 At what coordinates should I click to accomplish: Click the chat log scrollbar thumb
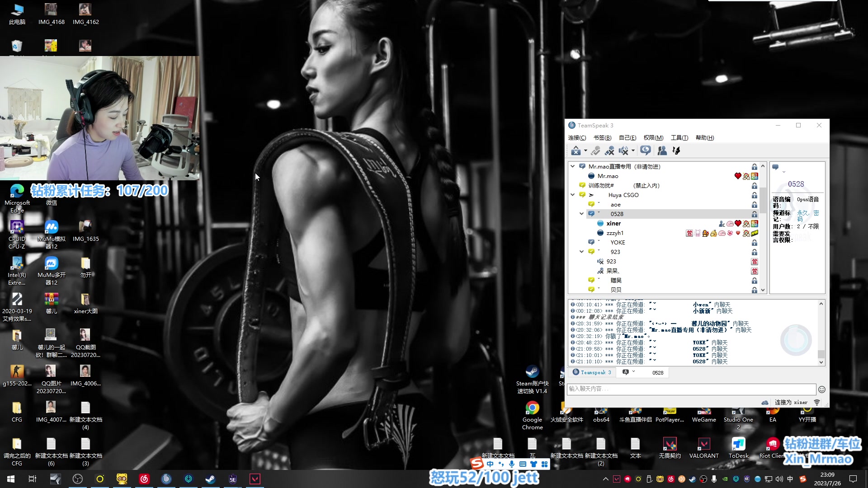(821, 354)
